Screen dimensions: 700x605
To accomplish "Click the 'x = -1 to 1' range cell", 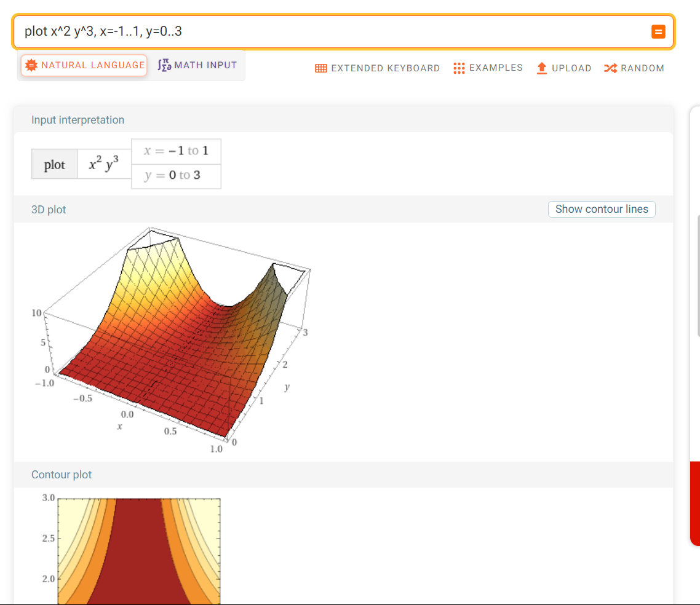I will click(176, 151).
